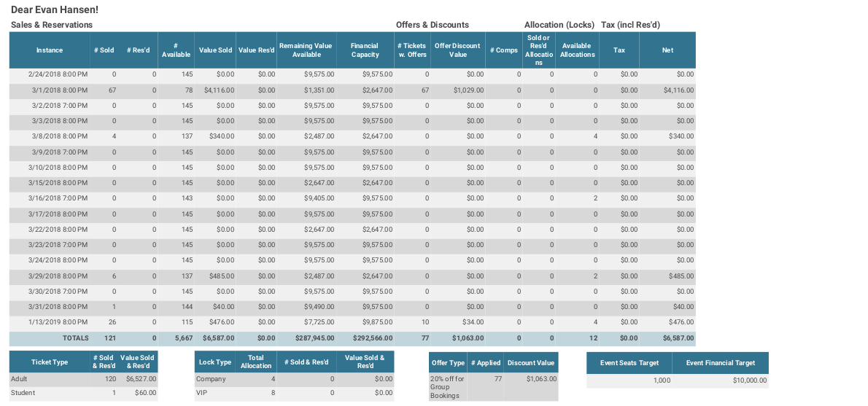The width and height of the screenshot is (868, 406).
Task: Select the 'Value Sold' column header
Action: click(x=215, y=50)
